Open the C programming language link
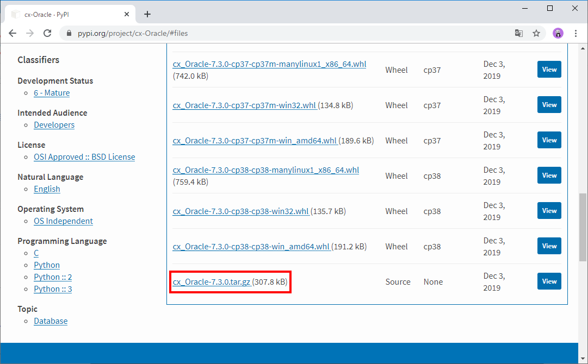 (x=36, y=253)
